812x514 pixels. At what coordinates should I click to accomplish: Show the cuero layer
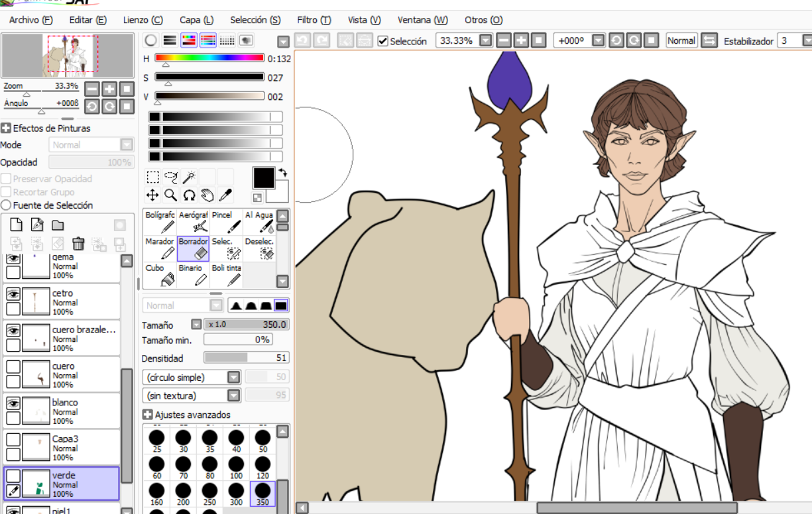[13, 366]
